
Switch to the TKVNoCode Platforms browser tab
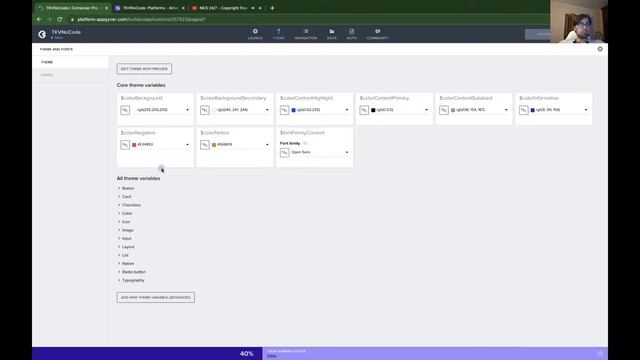tap(149, 8)
